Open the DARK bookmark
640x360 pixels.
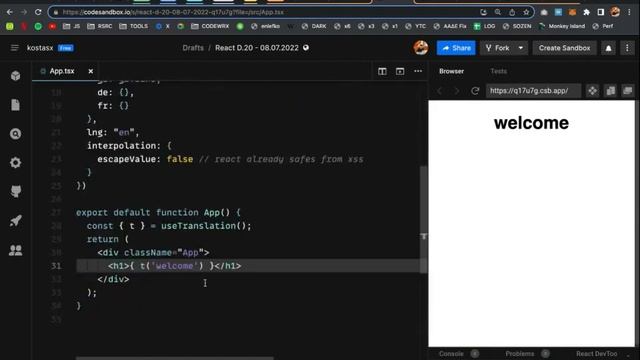pyautogui.click(x=313, y=26)
